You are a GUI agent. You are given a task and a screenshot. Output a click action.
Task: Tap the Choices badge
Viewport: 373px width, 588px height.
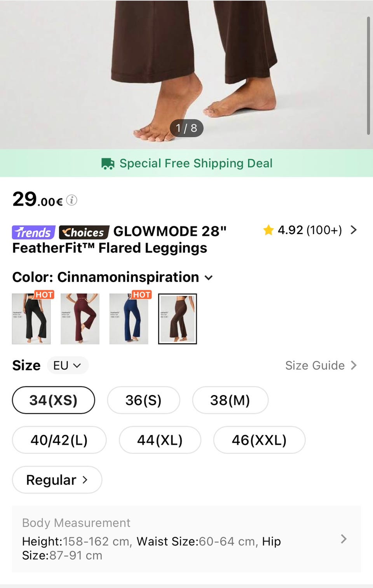point(84,233)
